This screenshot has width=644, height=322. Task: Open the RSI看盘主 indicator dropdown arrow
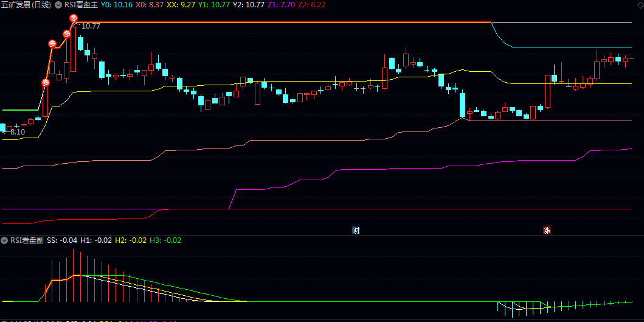[x=58, y=5]
